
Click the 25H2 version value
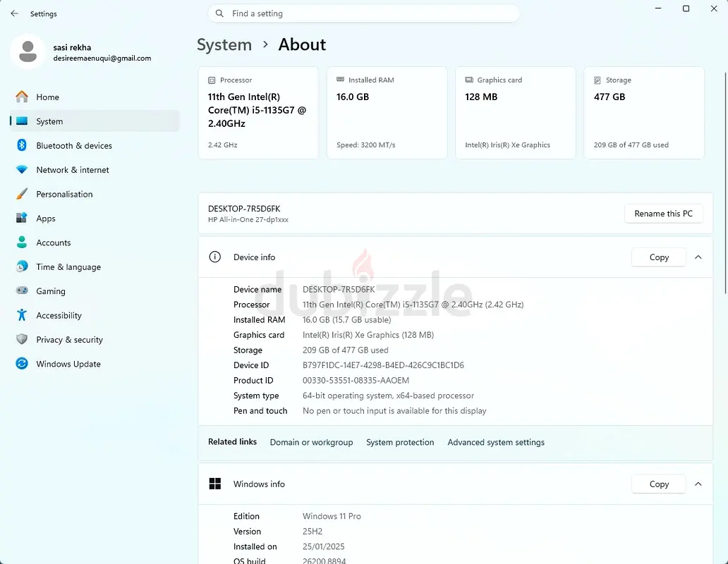(x=312, y=532)
